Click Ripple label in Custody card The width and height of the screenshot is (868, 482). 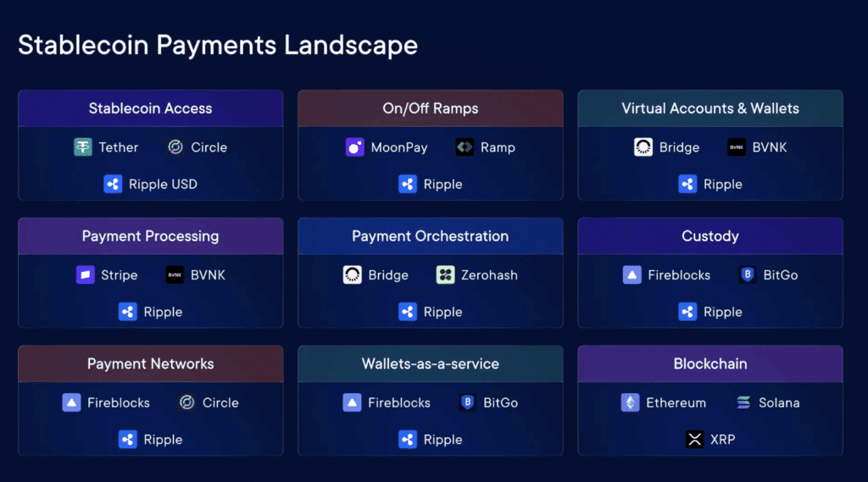click(722, 313)
